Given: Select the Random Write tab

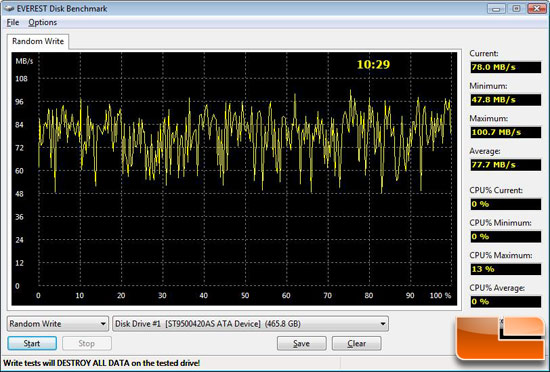Looking at the screenshot, I should coord(38,41).
